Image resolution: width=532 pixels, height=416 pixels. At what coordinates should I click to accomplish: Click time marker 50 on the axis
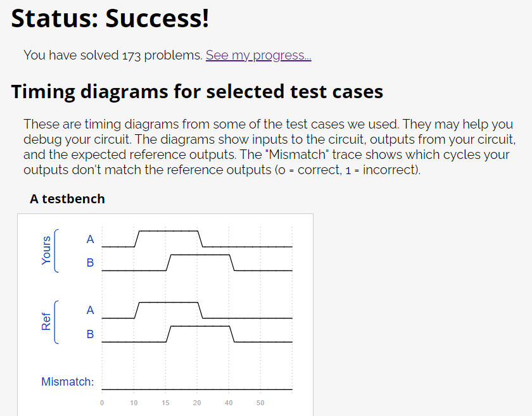click(x=260, y=403)
